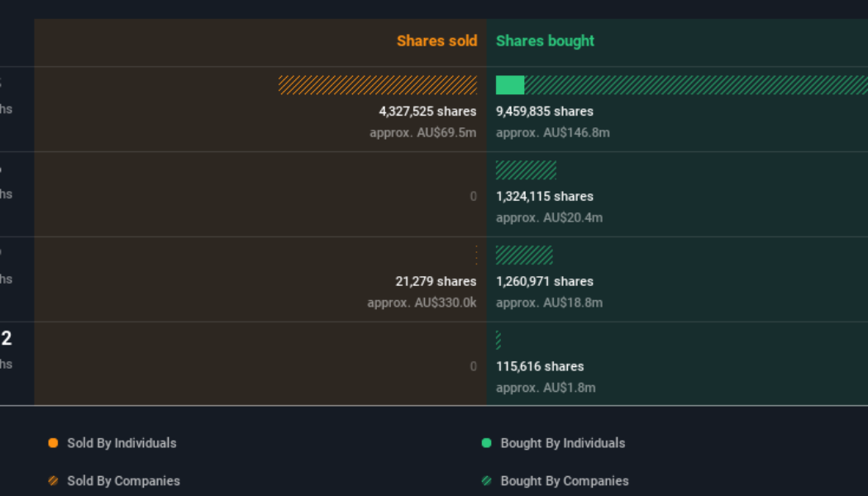The width and height of the screenshot is (868, 496).
Task: Click the Sold By Companies hatched legend icon
Action: tap(54, 480)
